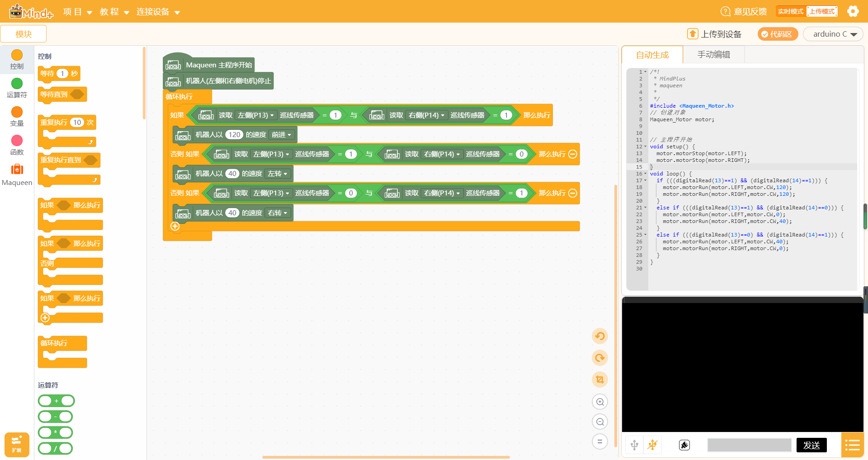
Task: Click the upload-to-device arrow icon
Action: (x=693, y=34)
